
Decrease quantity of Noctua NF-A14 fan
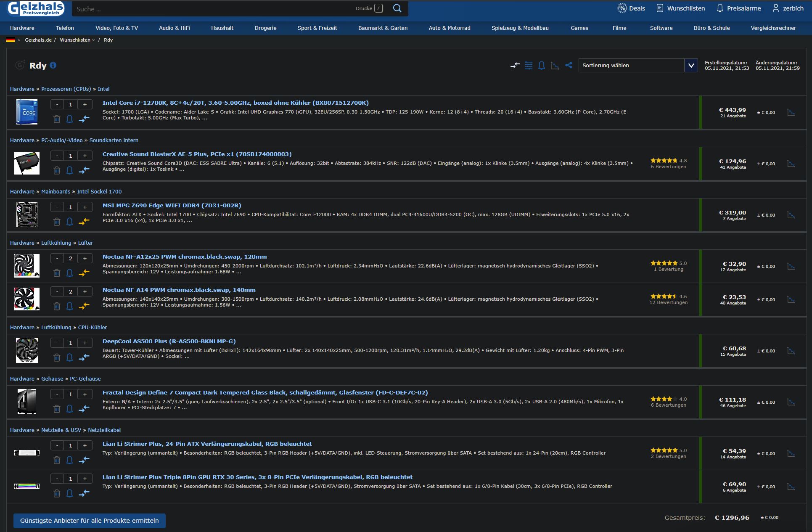pyautogui.click(x=57, y=291)
